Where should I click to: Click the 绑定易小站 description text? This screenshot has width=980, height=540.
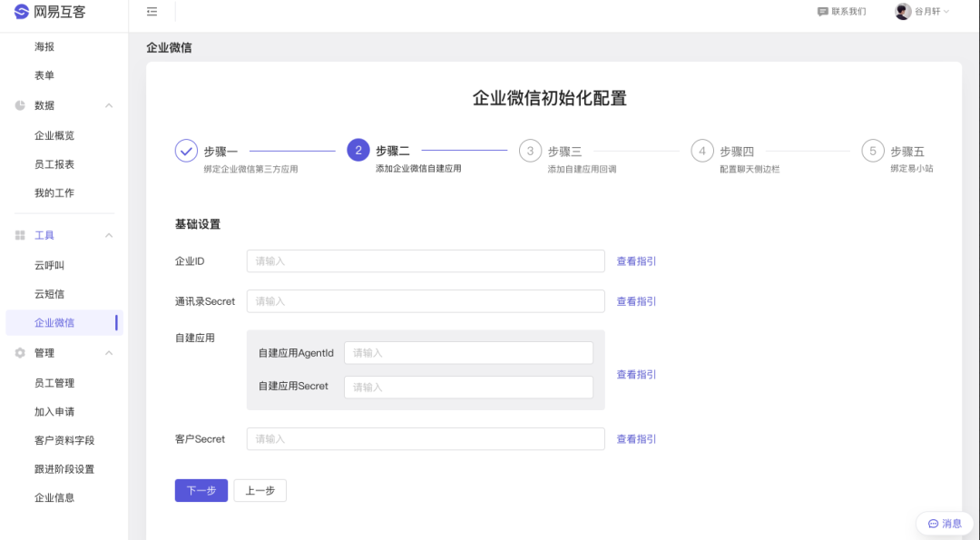click(912, 168)
